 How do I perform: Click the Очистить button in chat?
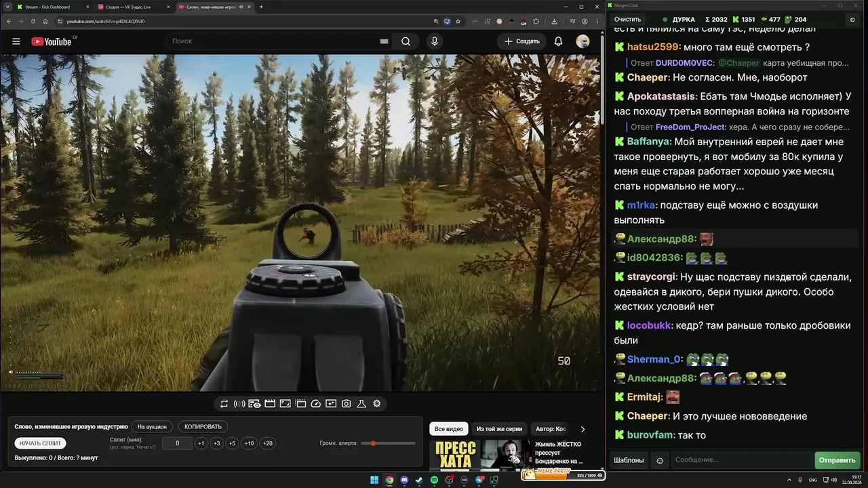tap(627, 20)
